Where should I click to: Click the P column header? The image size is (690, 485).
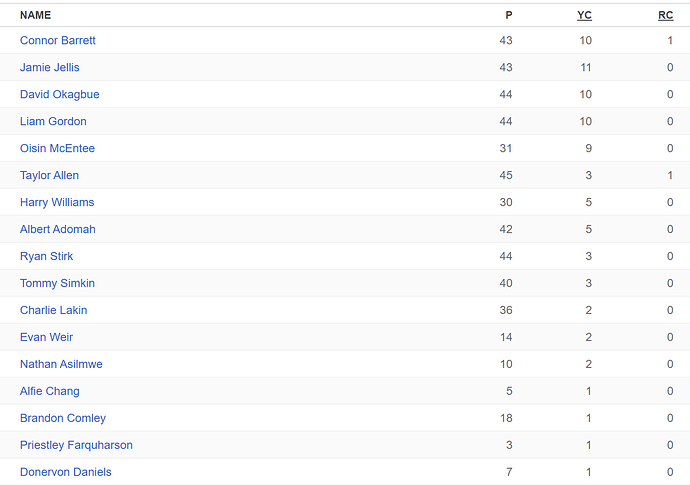[508, 15]
